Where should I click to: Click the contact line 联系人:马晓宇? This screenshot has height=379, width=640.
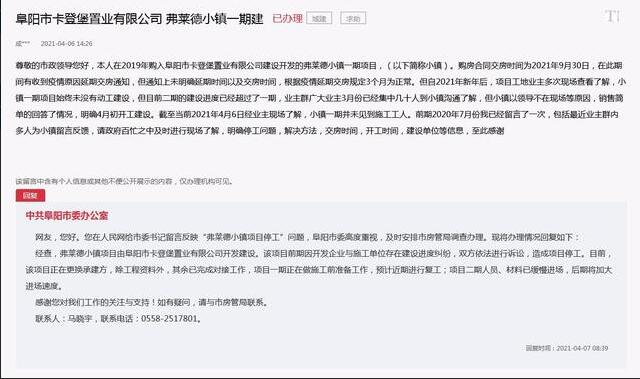tap(64, 319)
